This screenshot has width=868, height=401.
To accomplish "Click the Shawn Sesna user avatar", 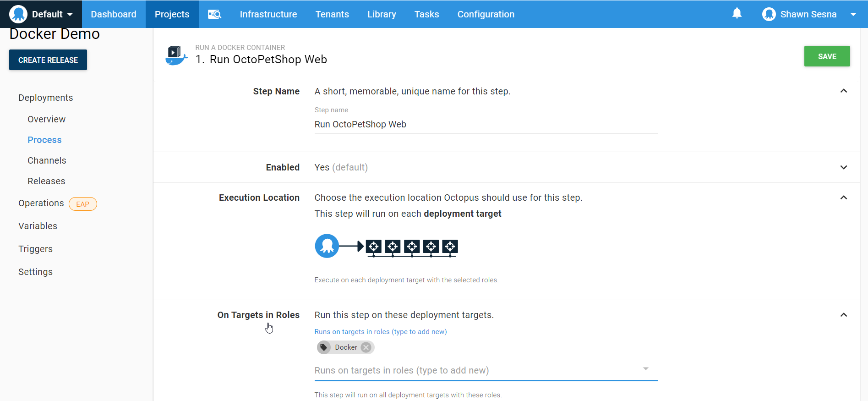I will pos(769,14).
